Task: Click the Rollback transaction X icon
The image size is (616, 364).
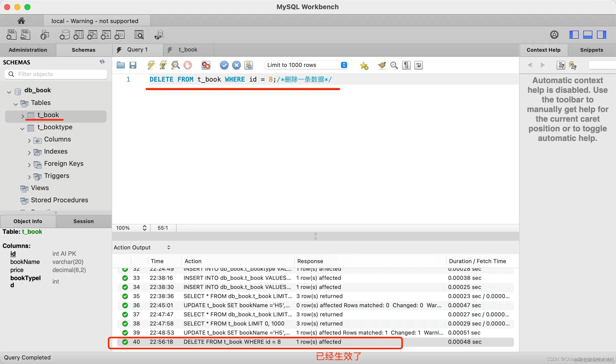Action: (236, 65)
